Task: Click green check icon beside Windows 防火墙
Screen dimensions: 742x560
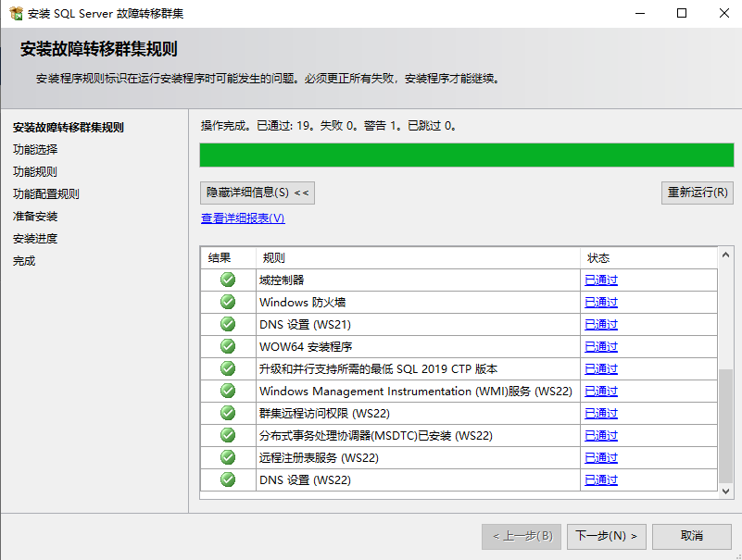Action: coord(228,302)
